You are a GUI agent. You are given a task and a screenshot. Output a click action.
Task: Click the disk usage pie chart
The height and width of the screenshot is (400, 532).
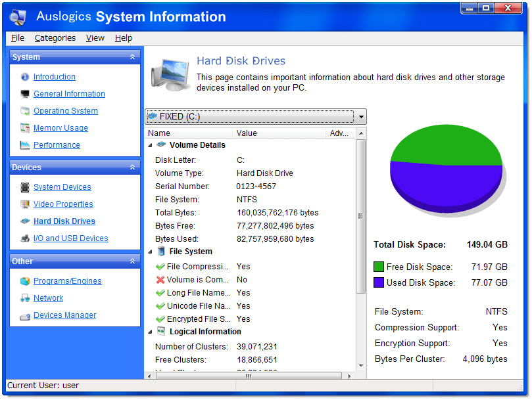[447, 169]
